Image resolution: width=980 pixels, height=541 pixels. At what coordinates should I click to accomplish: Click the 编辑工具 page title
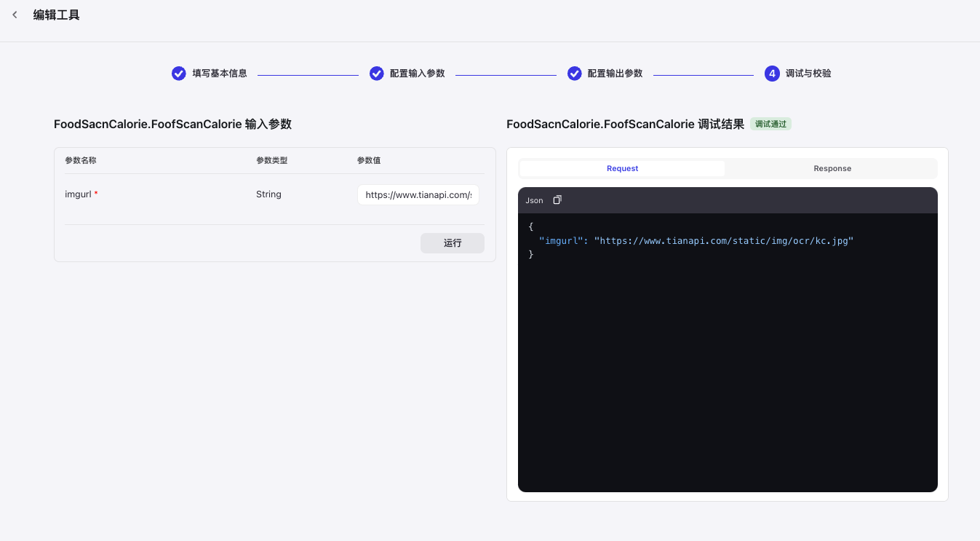(x=57, y=15)
